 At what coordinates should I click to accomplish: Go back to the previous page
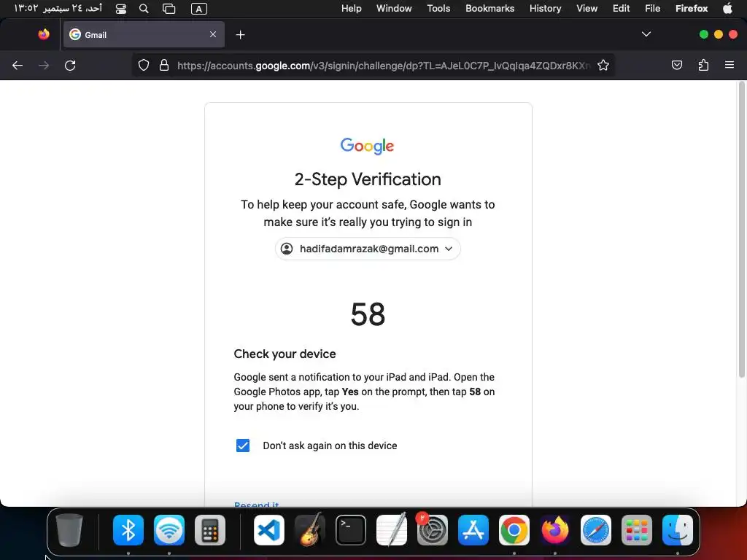point(18,65)
